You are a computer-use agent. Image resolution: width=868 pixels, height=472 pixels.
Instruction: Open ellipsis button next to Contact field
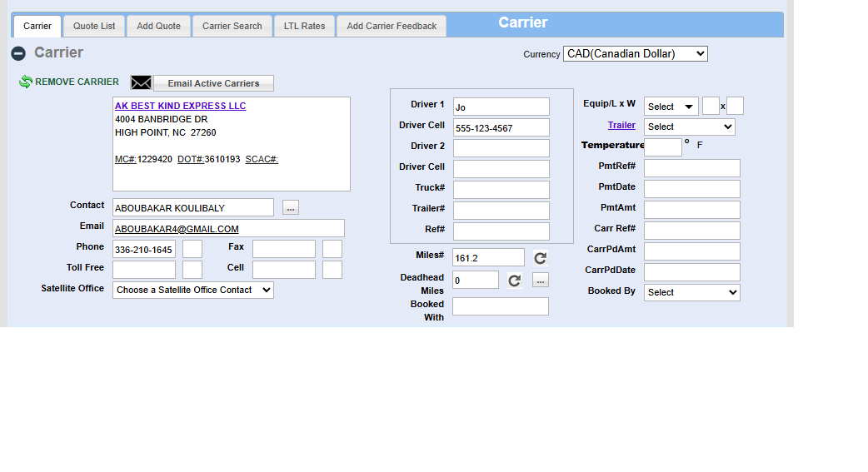[290, 208]
